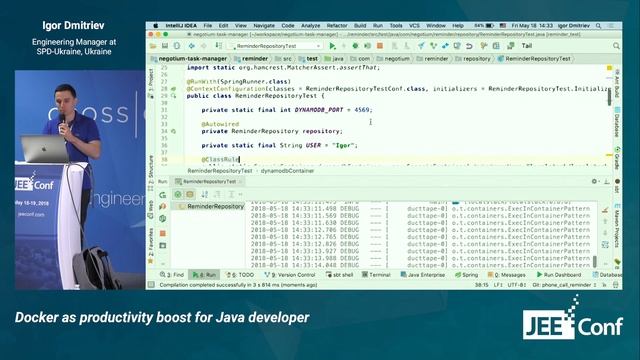Switch to the 4: Run tool window tab
Screen dimensions: 640x360
coord(204,275)
